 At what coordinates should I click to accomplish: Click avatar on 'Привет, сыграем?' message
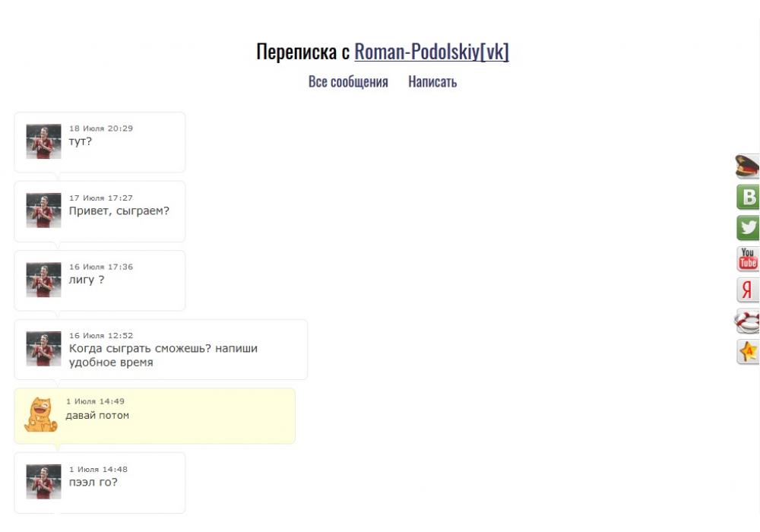coord(43,211)
